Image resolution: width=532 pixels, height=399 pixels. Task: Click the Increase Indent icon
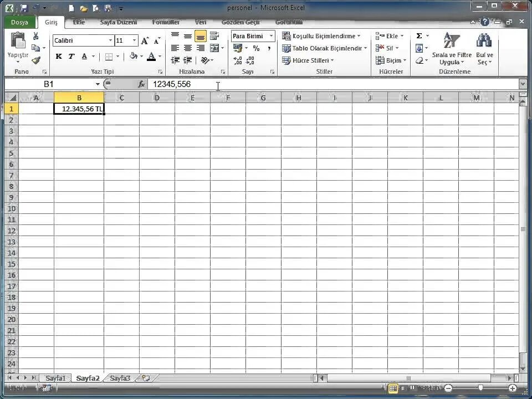point(188,60)
